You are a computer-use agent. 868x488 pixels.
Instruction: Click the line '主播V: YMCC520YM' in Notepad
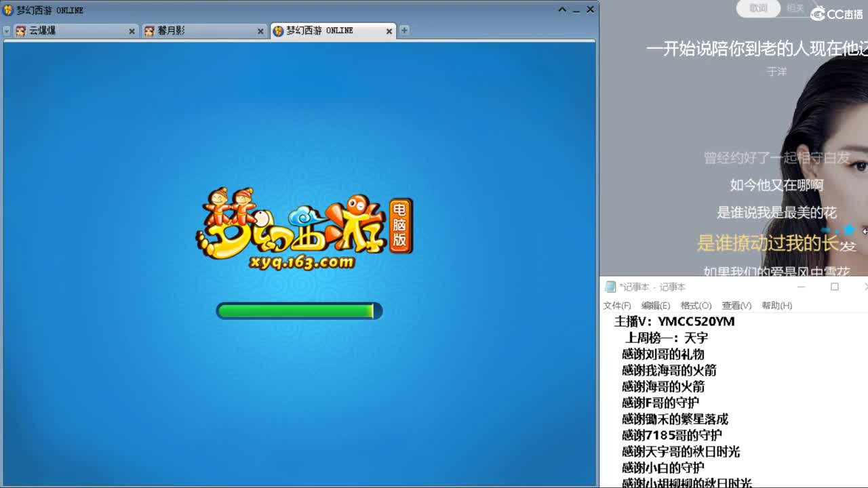pos(674,321)
